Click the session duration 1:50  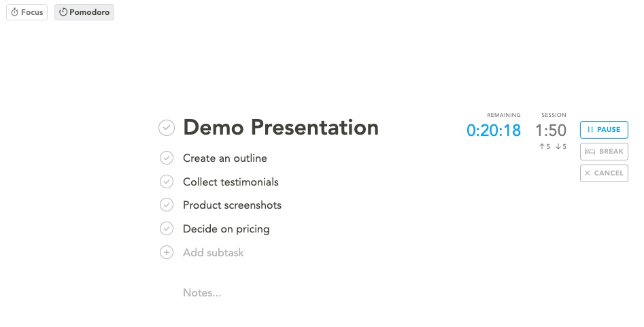(x=551, y=131)
